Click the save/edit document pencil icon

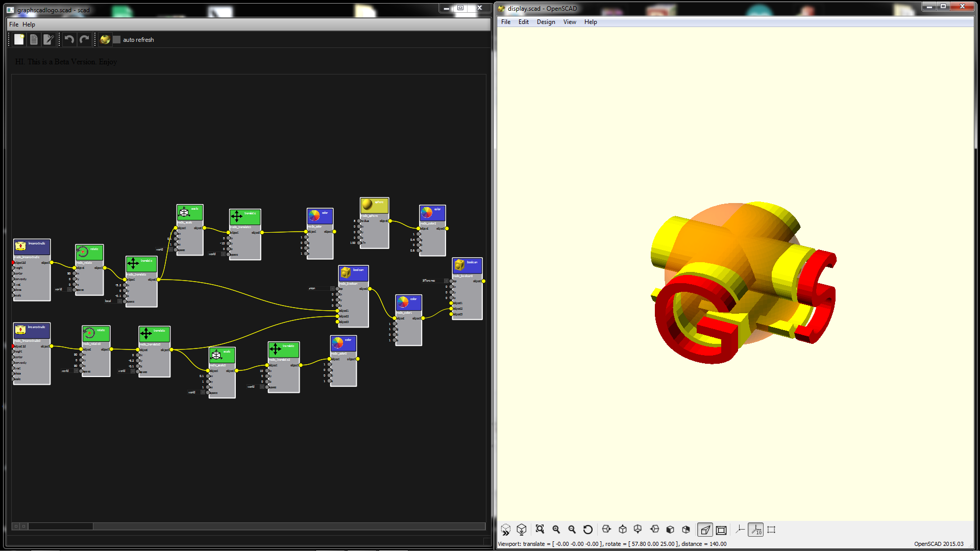[48, 39]
